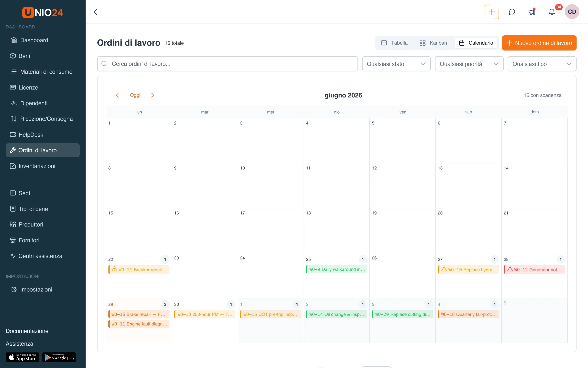
Task: Download from the App Store badge
Action: tap(22, 357)
